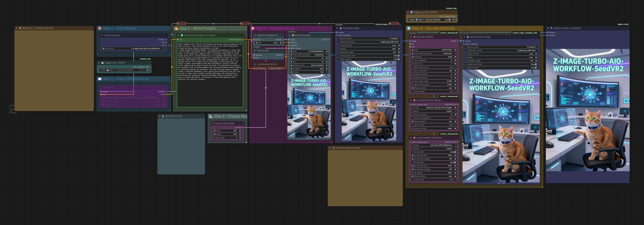This screenshot has width=644, height=225.
Task: Enable the Step 1 - Load LoRA toggle
Action: pyautogui.click(x=143, y=70)
